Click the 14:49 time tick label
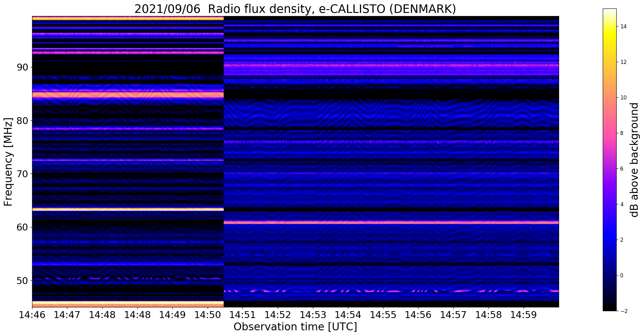 (x=172, y=315)
